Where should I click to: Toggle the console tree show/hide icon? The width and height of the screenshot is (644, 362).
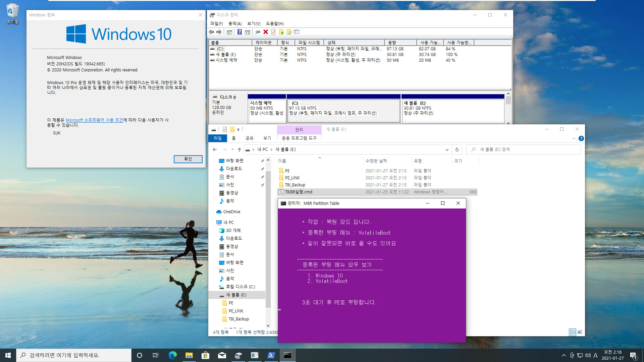click(x=229, y=32)
